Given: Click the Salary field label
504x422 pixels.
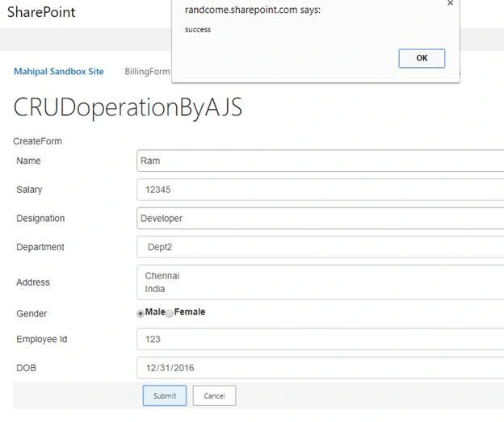Looking at the screenshot, I should [x=29, y=190].
